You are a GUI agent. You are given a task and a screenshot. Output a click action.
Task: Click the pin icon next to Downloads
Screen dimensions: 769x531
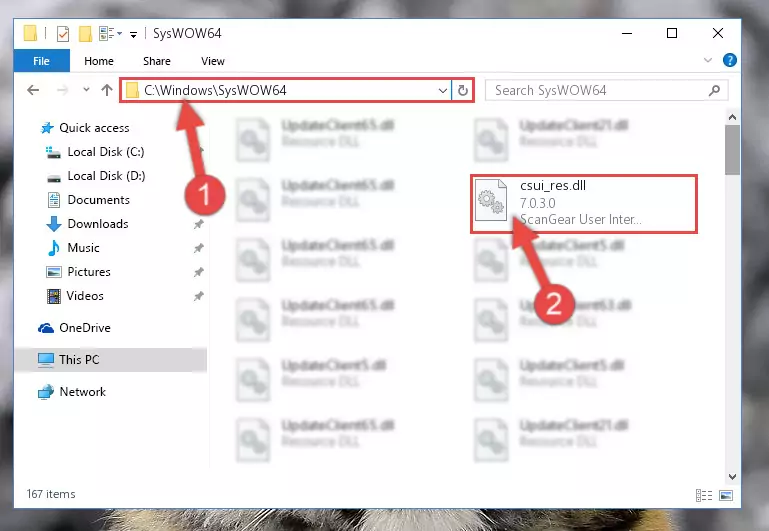point(198,225)
